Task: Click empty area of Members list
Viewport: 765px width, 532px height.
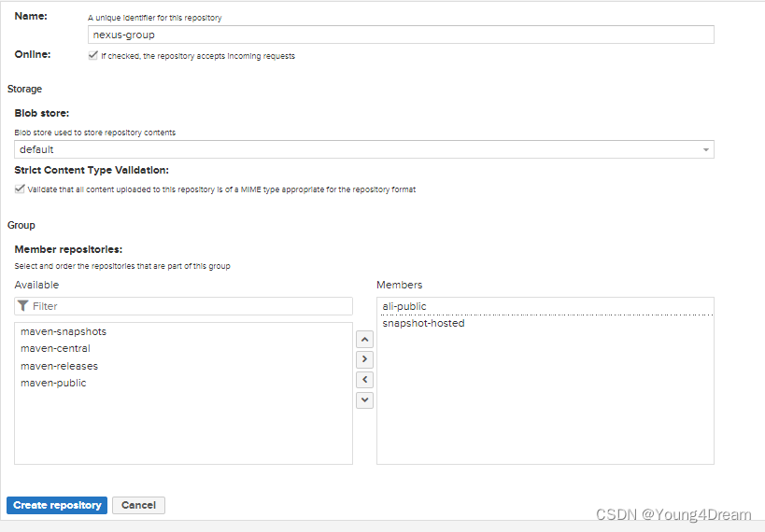Action: [545, 401]
